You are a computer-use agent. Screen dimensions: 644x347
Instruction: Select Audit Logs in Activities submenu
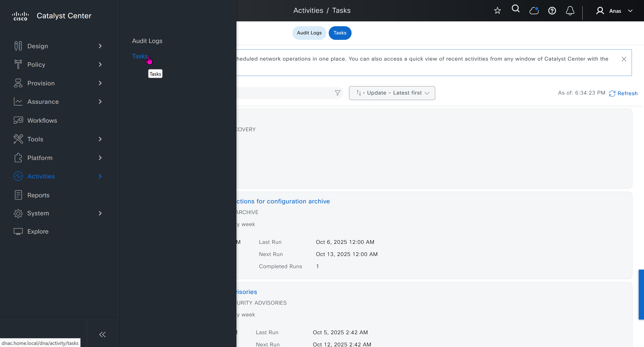(147, 41)
